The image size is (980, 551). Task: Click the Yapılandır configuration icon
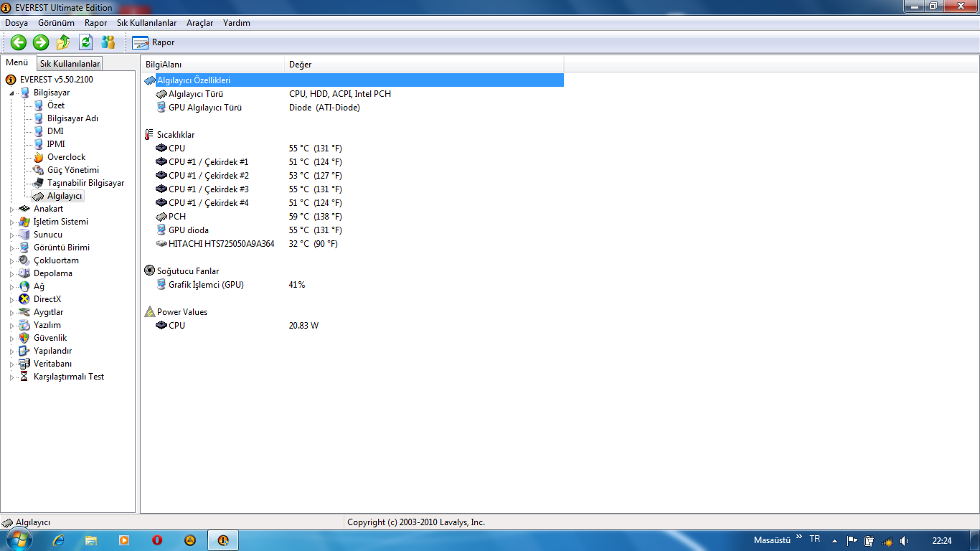(x=24, y=351)
